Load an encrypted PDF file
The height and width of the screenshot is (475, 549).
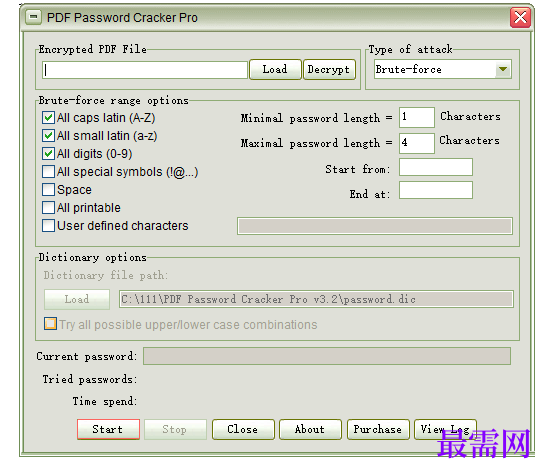[x=275, y=69]
